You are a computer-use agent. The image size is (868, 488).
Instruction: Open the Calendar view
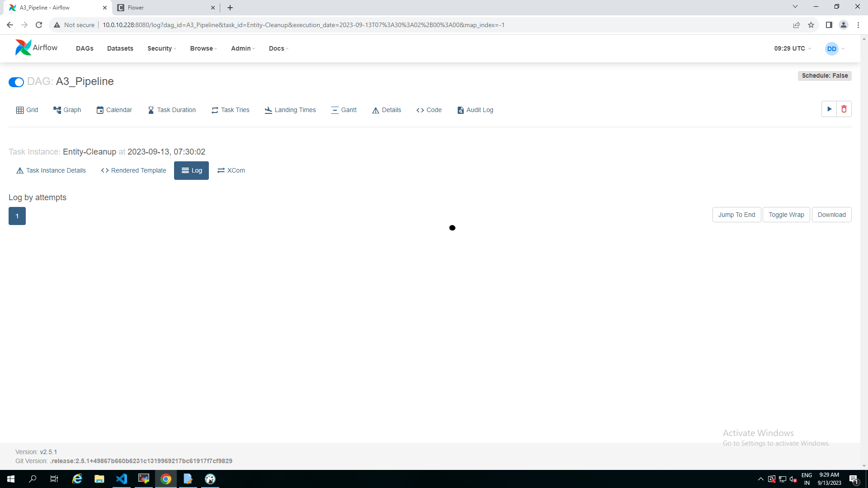coord(114,110)
